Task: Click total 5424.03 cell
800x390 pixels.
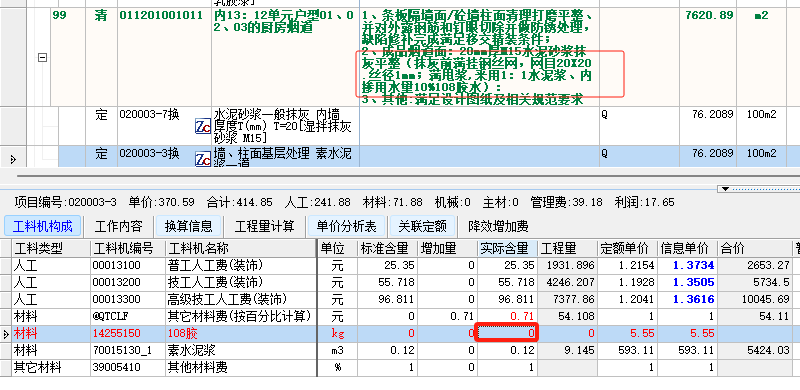Action: [x=755, y=350]
